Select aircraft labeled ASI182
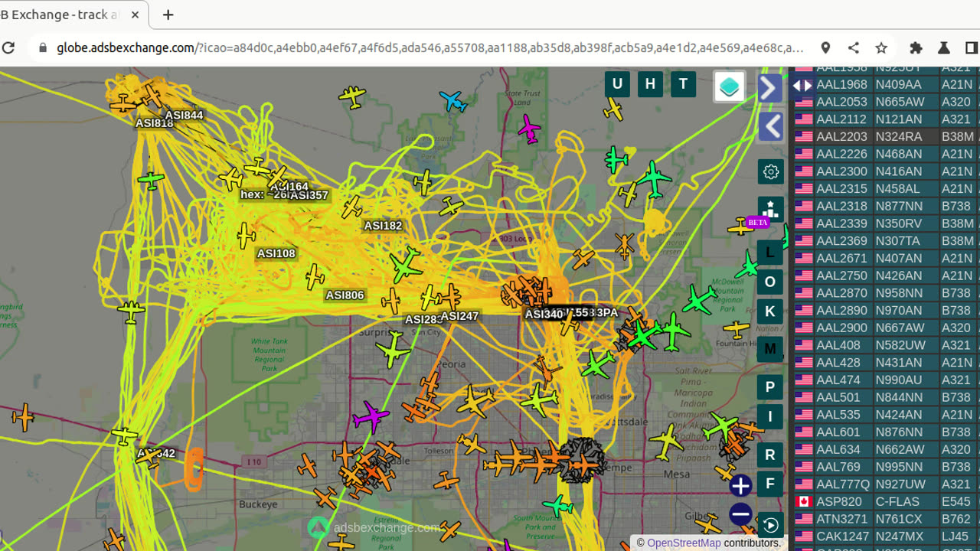 [383, 226]
